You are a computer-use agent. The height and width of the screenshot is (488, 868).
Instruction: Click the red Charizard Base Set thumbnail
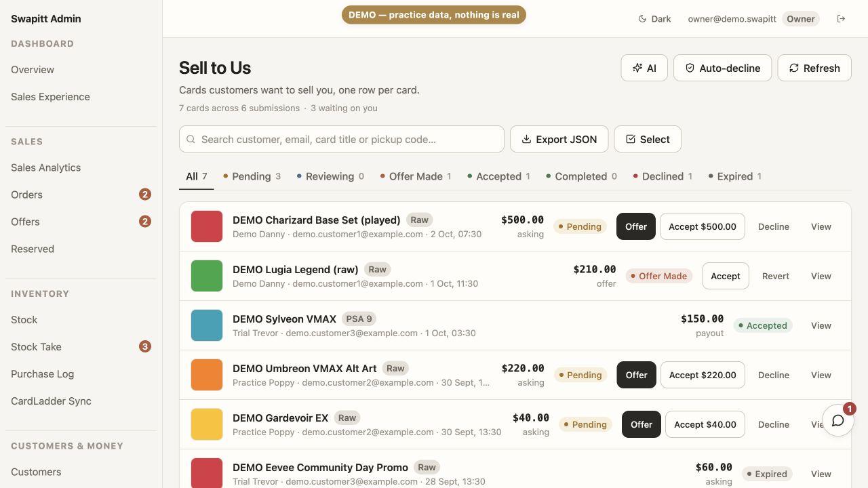(x=207, y=226)
